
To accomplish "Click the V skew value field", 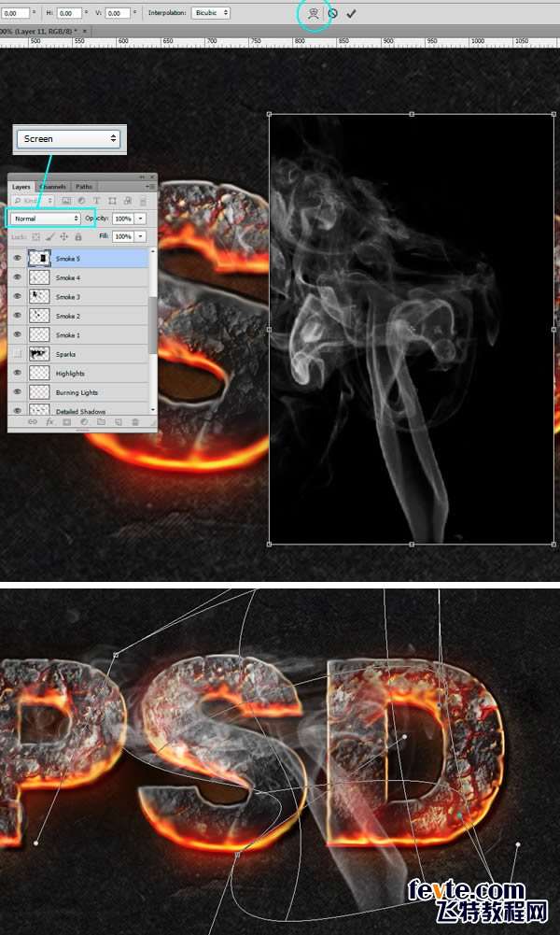I will point(118,12).
